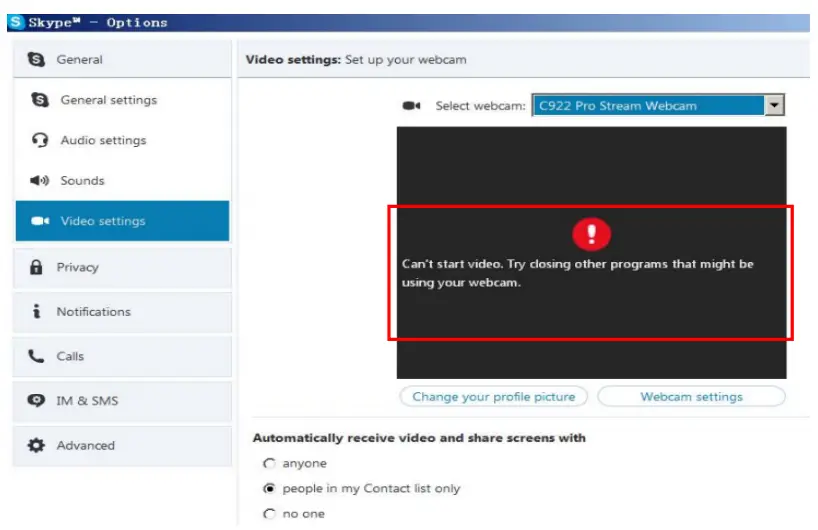Click the Skype icon beside General
This screenshot has width=818, height=530.
(36, 59)
